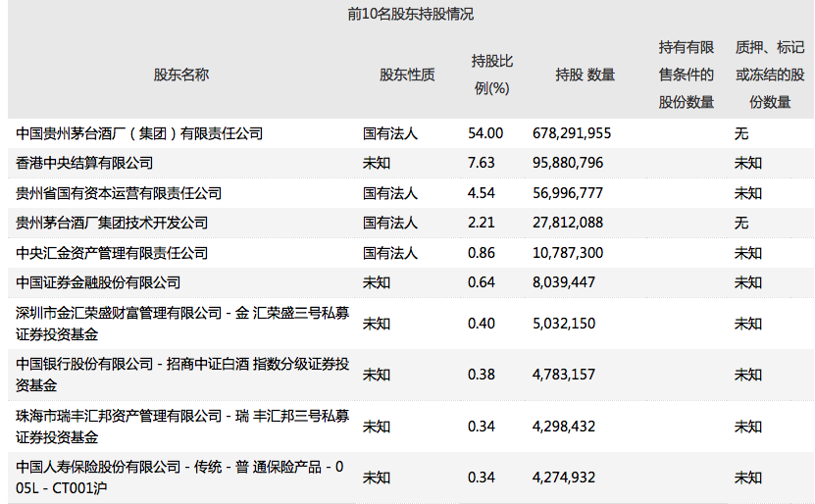Click the 持股 数量 column header

click(x=585, y=75)
